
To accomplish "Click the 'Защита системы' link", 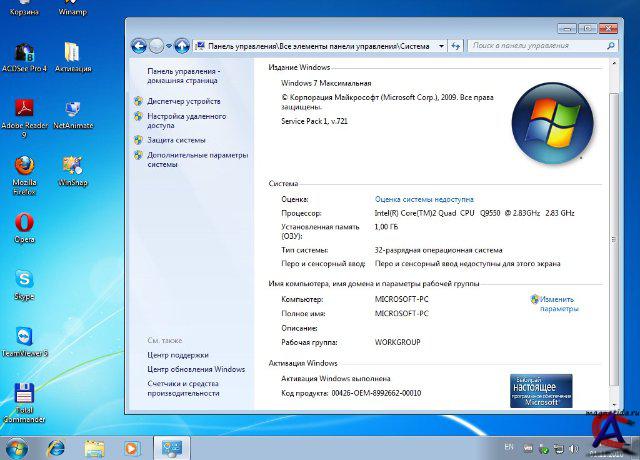I will pyautogui.click(x=176, y=140).
